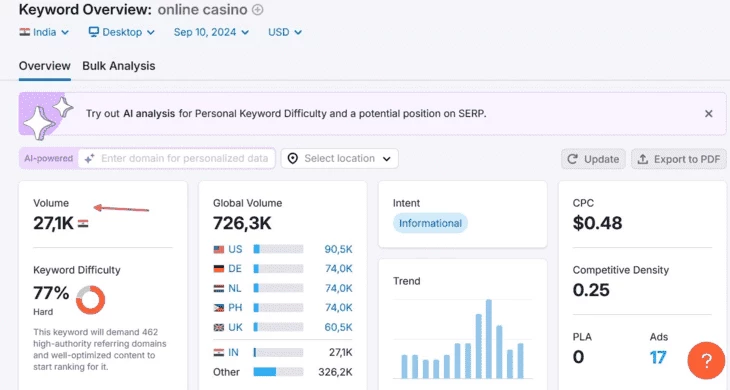
Task: Click the orange help question mark button
Action: point(706,360)
